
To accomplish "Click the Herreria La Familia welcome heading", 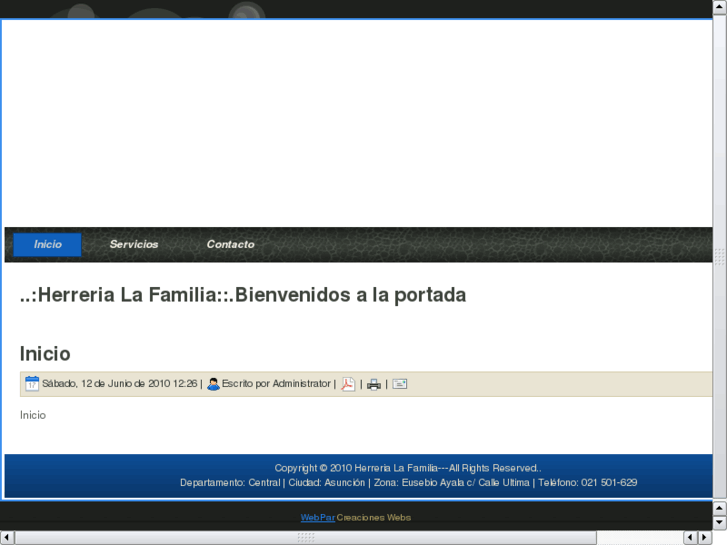I will click(x=243, y=295).
